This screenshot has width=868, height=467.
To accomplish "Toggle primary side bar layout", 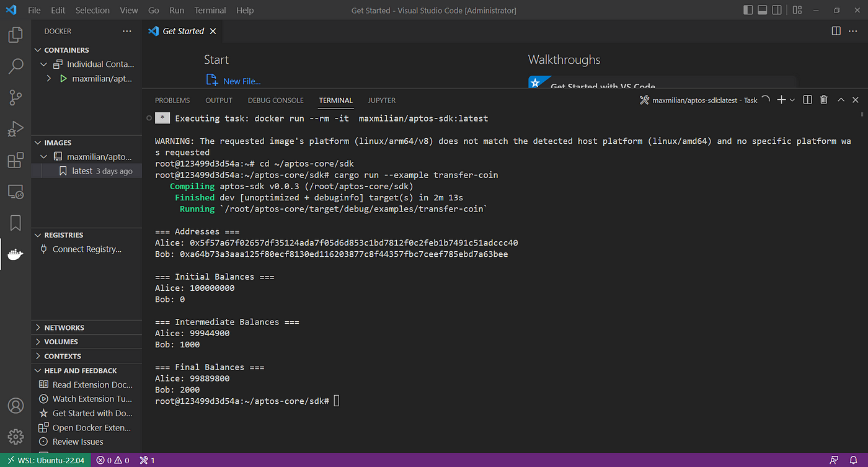I will (748, 11).
